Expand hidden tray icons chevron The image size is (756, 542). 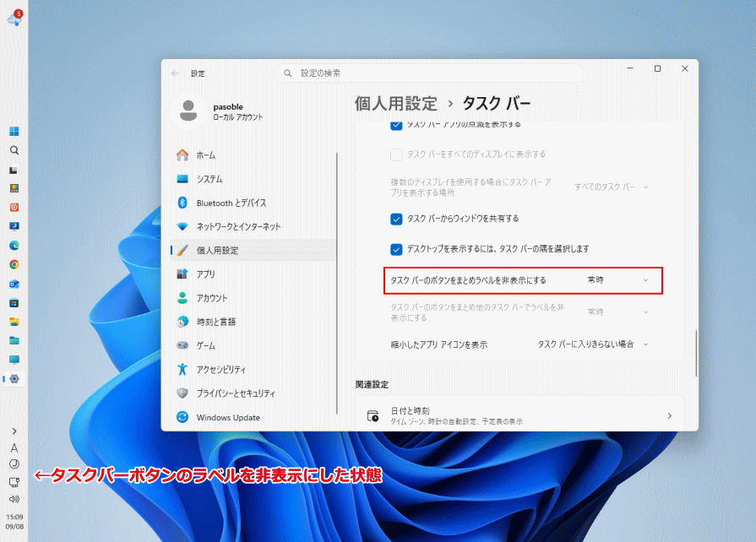pos(14,431)
